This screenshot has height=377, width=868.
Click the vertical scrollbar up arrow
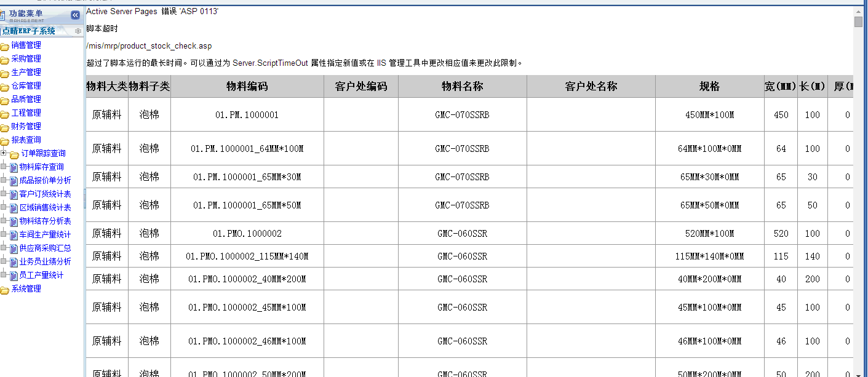859,10
